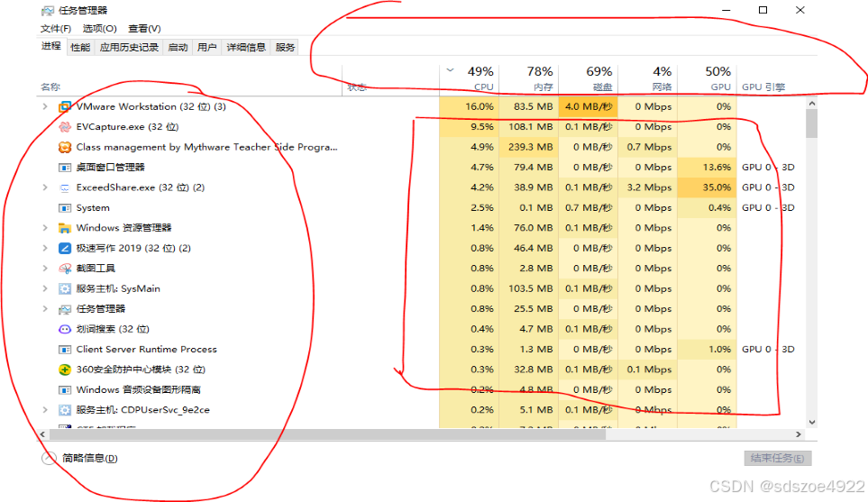Image resolution: width=868 pixels, height=502 pixels.
Task: Switch to the 应用历史记录 tab
Action: click(129, 48)
